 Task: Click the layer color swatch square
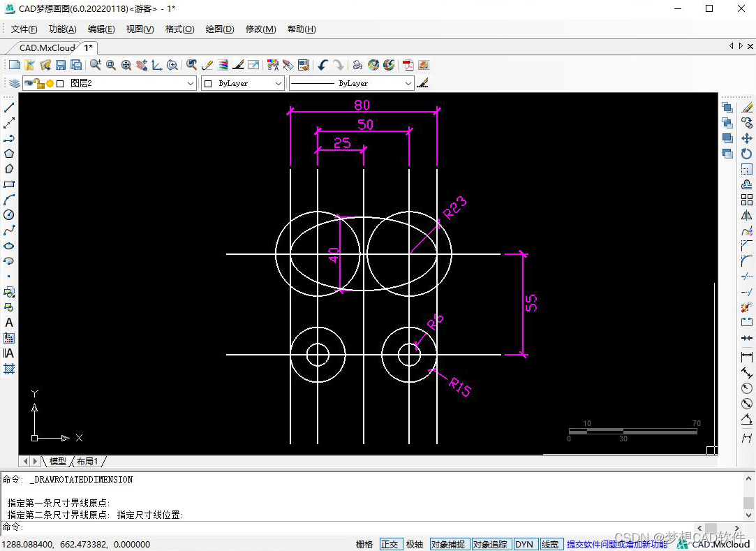coord(60,84)
